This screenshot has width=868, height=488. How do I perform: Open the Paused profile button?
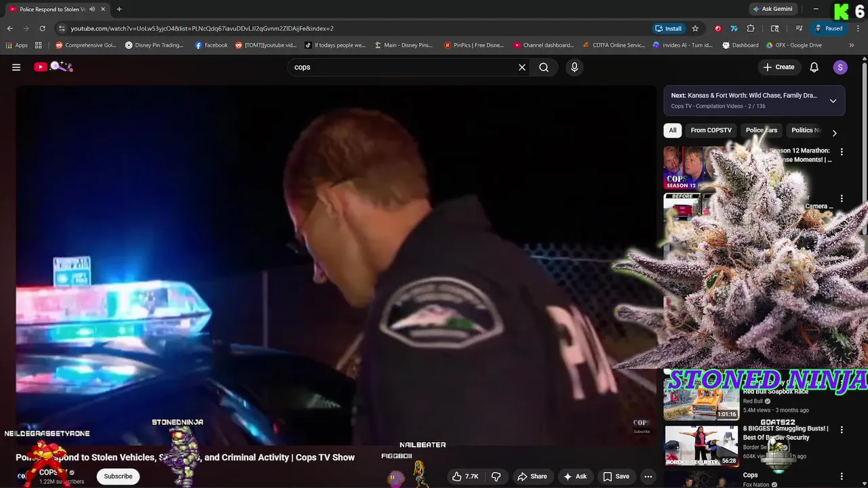pos(829,28)
